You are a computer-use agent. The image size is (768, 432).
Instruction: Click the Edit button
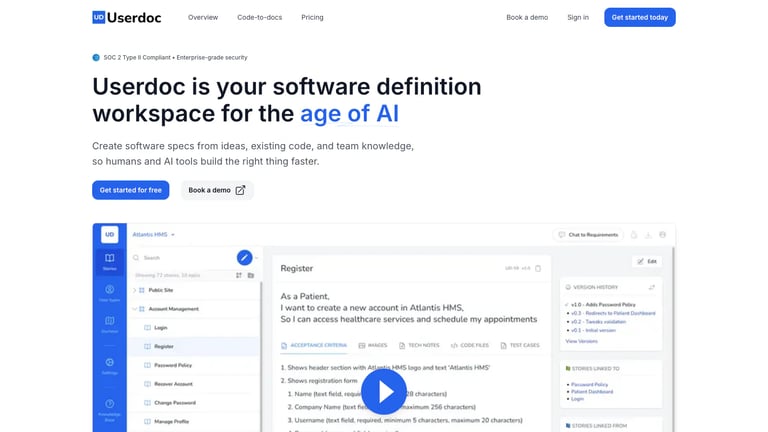(647, 262)
